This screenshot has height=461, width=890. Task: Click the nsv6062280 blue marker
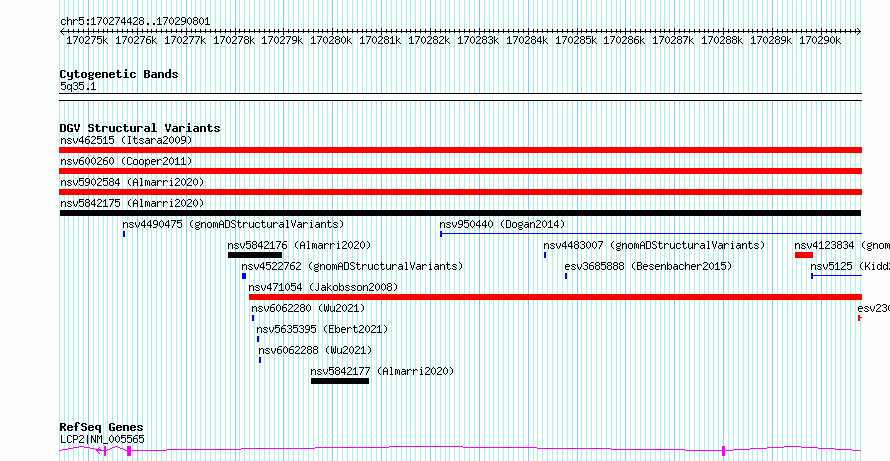tap(253, 318)
